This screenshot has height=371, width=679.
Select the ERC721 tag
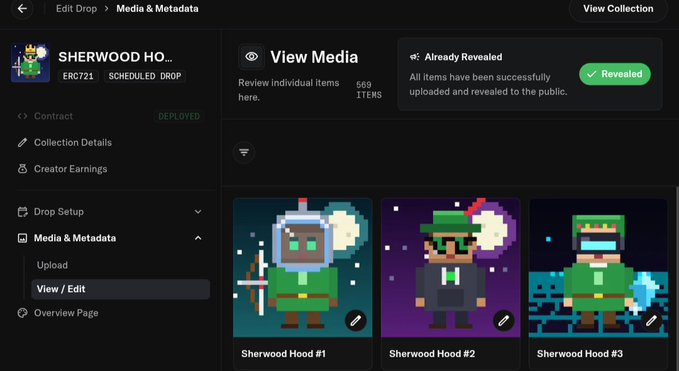click(x=78, y=76)
